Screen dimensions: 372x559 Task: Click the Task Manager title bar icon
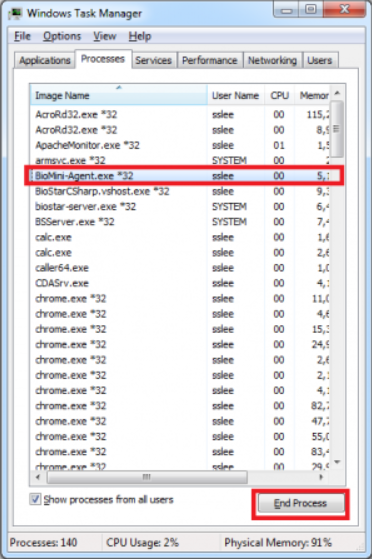click(15, 14)
